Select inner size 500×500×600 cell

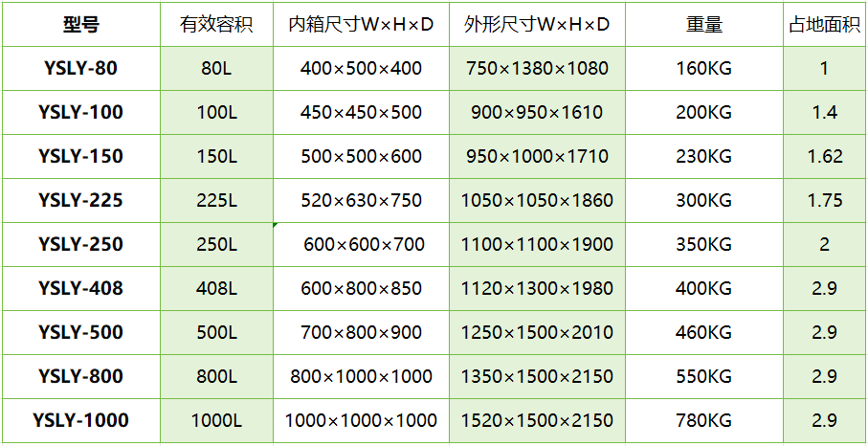click(361, 157)
